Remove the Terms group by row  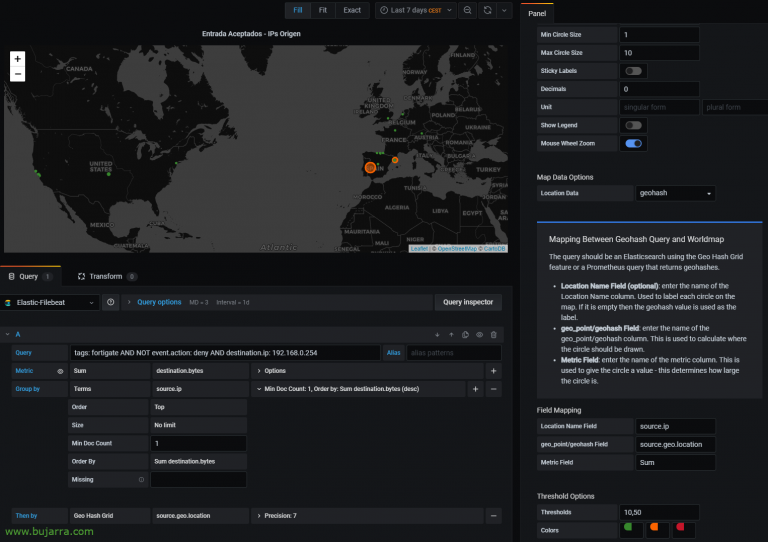pos(493,389)
